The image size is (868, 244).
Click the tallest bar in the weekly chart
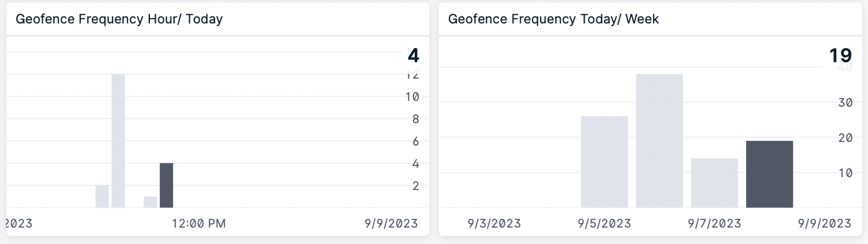coord(659,141)
